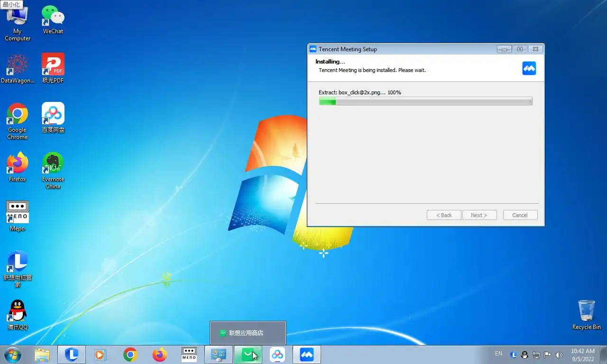This screenshot has height=364, width=607.
Task: Open Evernote China desktop shortcut
Action: 53,171
